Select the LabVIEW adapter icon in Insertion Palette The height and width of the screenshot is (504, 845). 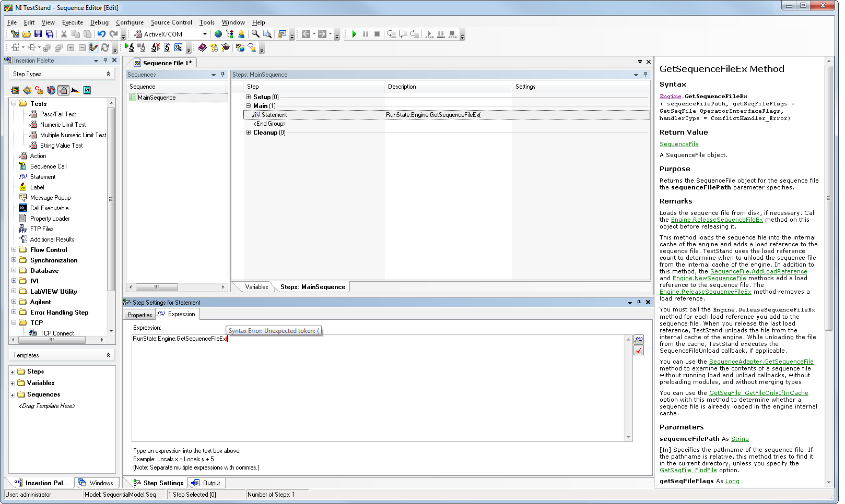[15, 90]
